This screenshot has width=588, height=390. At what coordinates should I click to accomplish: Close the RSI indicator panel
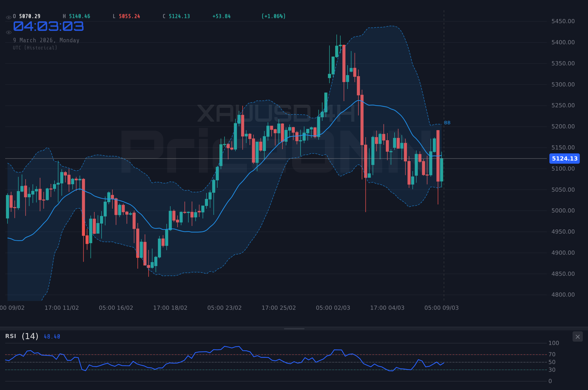(x=577, y=337)
